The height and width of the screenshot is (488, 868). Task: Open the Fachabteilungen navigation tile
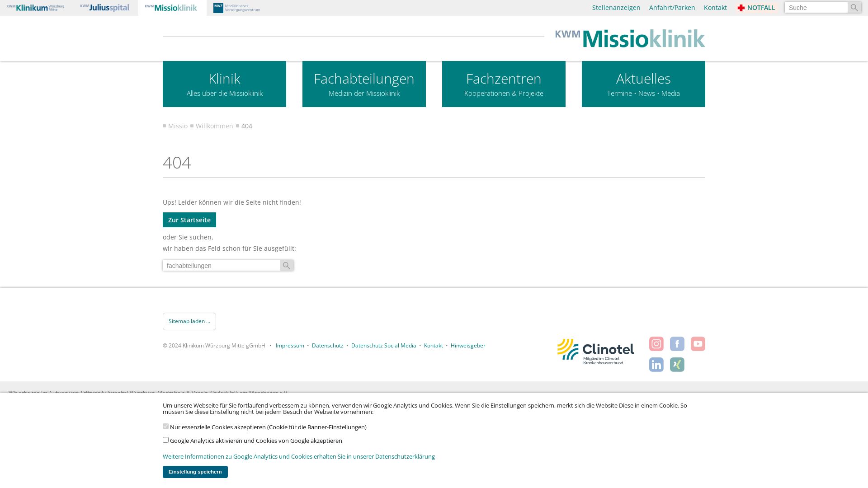[x=364, y=84]
